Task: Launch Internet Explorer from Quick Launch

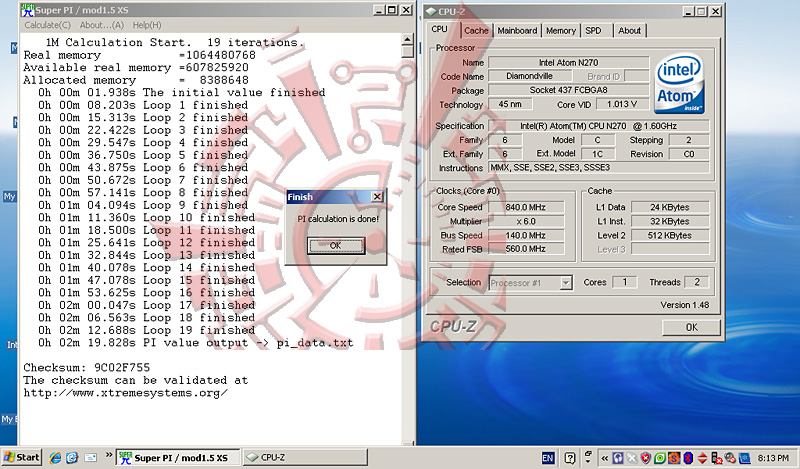Action: (x=55, y=458)
